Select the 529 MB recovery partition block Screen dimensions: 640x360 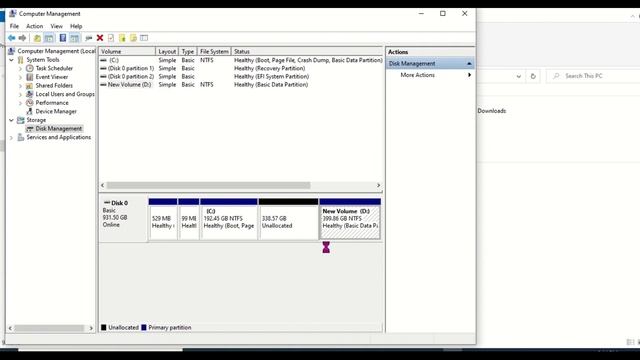click(163, 219)
